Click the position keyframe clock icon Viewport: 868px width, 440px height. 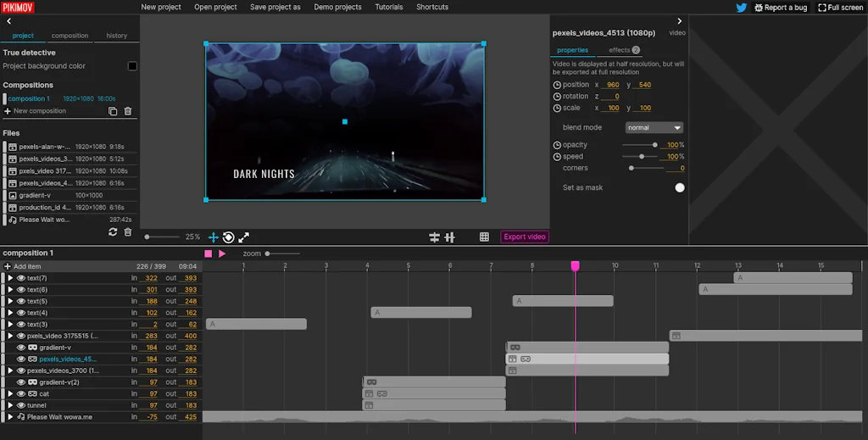coord(557,85)
